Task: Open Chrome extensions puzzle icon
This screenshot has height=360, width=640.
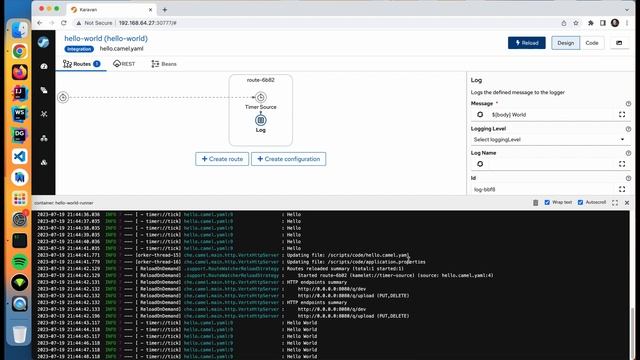Action: coord(590,23)
